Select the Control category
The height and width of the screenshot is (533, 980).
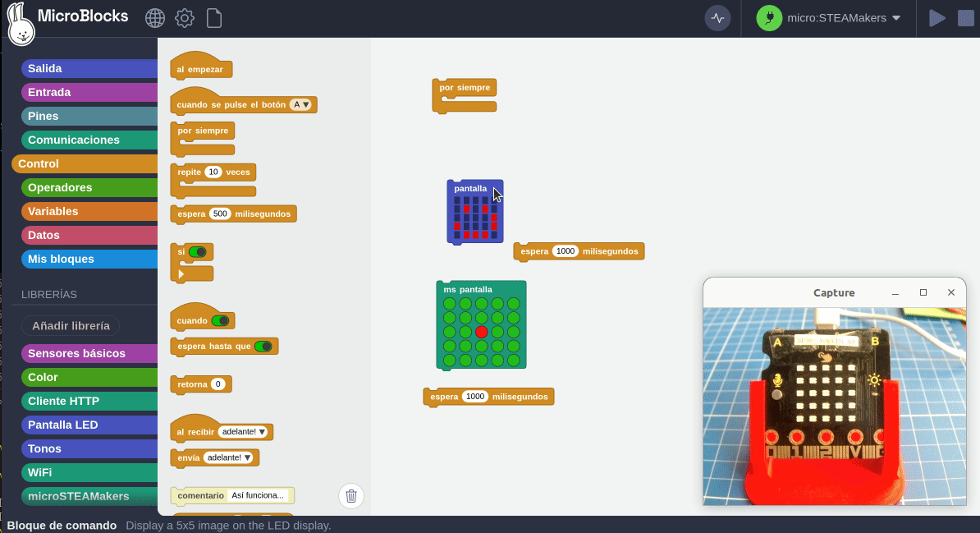(85, 163)
